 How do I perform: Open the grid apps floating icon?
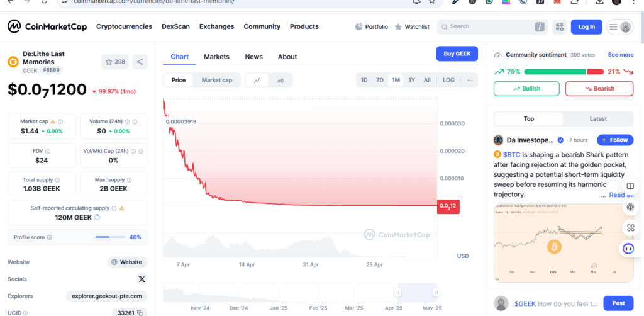[x=629, y=227]
